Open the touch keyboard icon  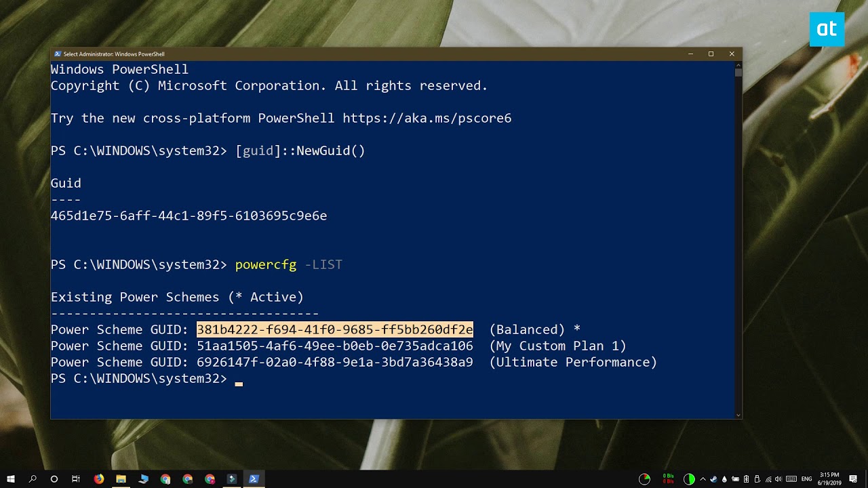pyautogui.click(x=791, y=479)
